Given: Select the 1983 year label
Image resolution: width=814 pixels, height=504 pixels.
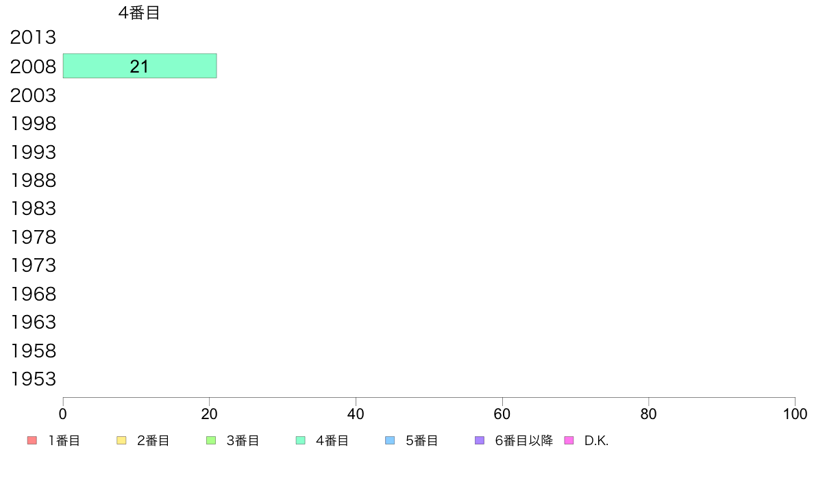Looking at the screenshot, I should 33,209.
